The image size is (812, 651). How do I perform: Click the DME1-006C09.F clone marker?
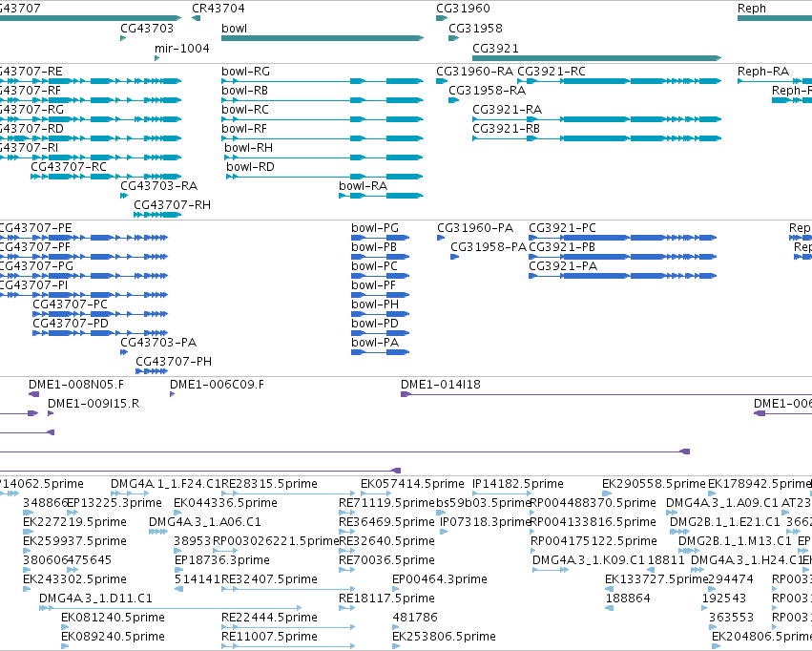click(173, 394)
